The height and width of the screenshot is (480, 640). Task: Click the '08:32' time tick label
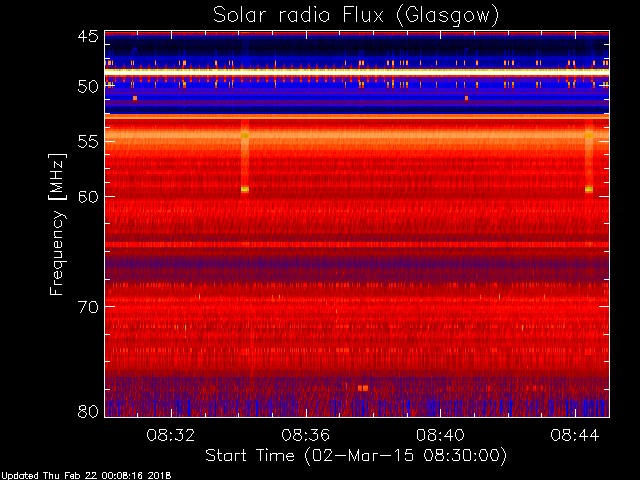[x=171, y=435]
